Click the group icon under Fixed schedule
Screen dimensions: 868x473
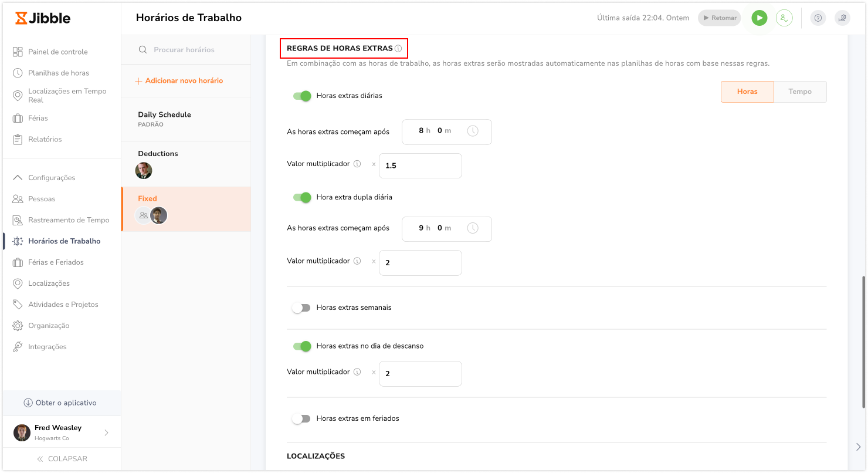143,215
